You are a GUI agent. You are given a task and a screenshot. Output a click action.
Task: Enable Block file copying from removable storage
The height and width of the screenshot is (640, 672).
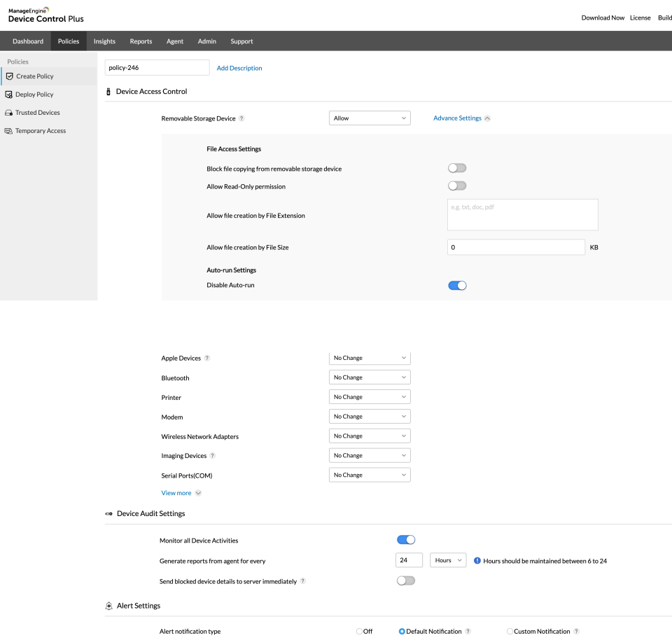(456, 167)
